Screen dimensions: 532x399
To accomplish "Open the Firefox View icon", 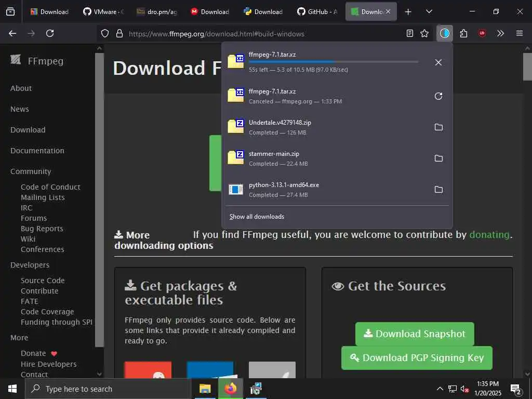I will [x=10, y=11].
